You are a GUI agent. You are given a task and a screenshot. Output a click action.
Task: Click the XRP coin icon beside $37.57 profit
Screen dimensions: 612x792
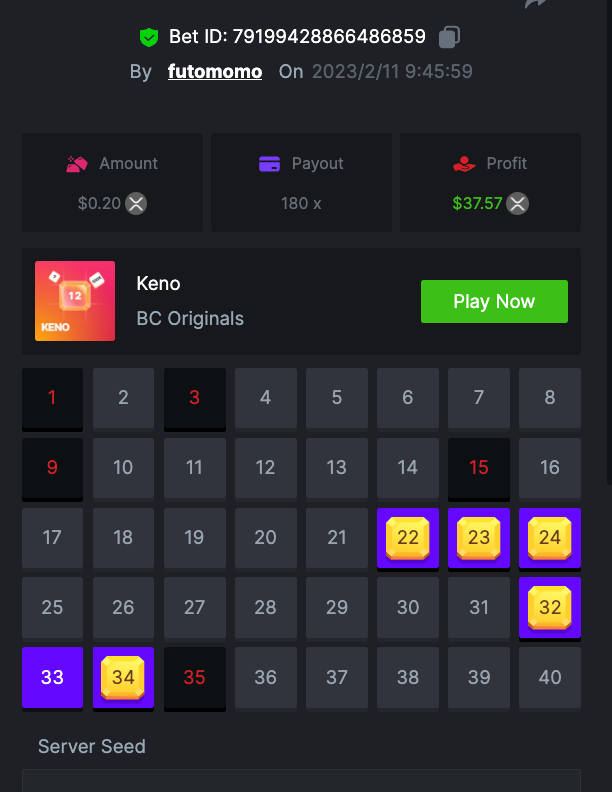518,204
